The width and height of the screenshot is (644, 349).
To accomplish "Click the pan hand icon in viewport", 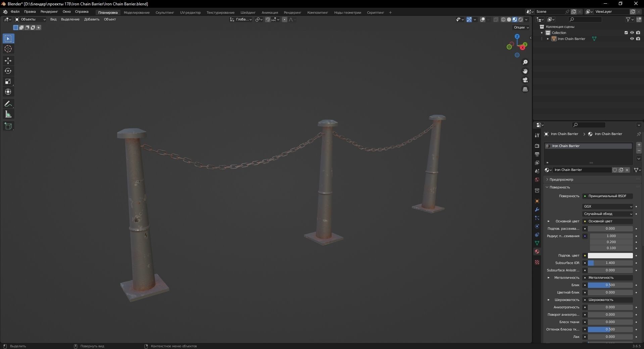I will tap(525, 71).
